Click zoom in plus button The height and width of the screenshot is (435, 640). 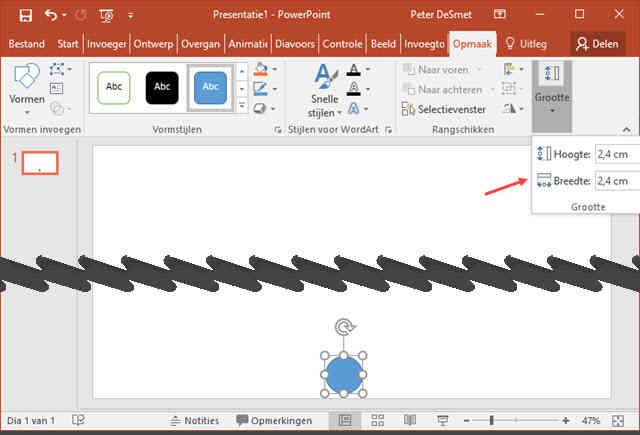pyautogui.click(x=566, y=420)
